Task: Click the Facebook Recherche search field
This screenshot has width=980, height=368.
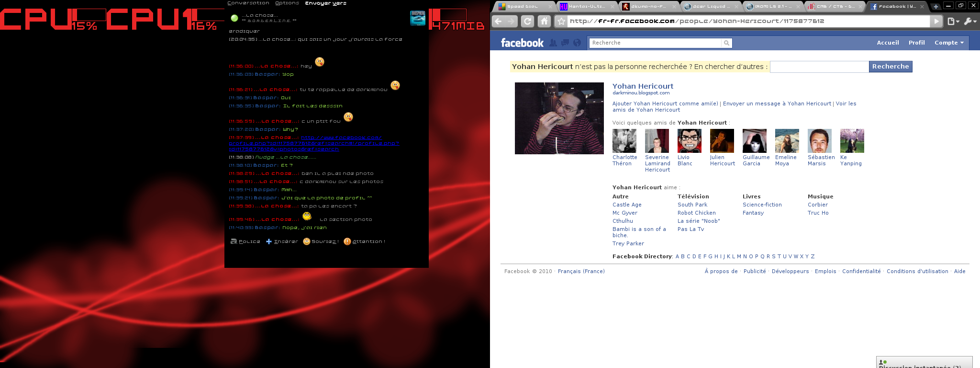Action: [655, 43]
